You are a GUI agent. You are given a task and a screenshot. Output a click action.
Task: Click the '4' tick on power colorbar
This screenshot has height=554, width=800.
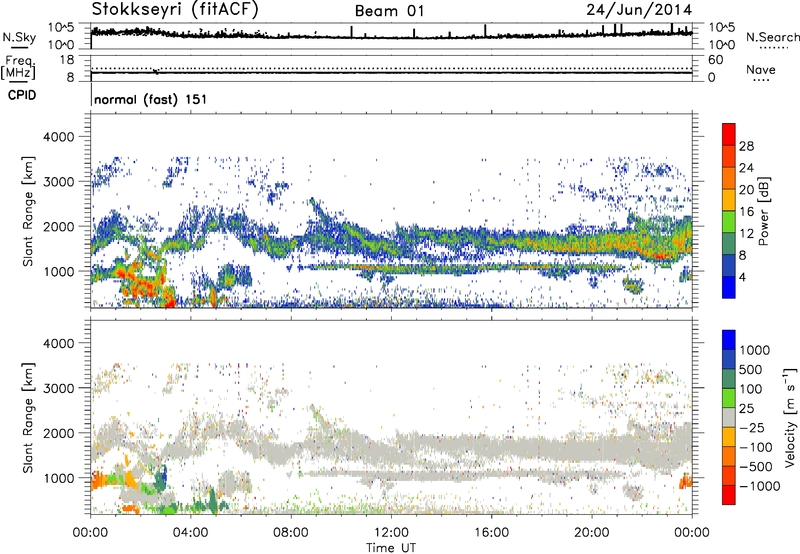click(742, 277)
